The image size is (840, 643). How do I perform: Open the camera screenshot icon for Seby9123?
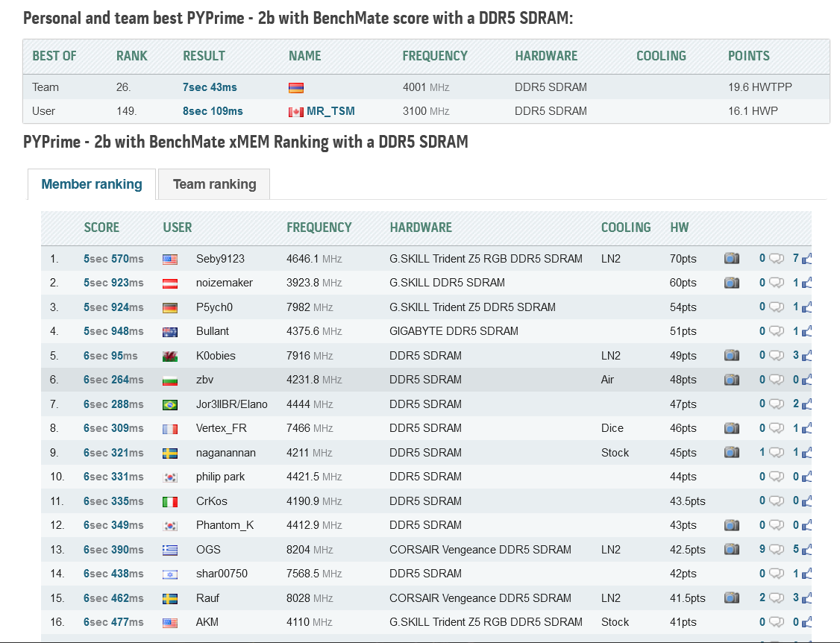coord(731,259)
